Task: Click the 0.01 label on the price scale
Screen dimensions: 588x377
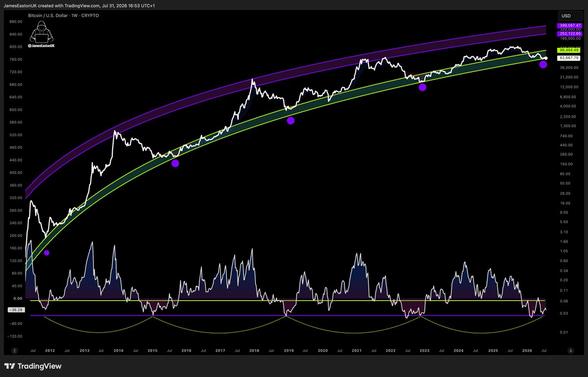Action: tap(563, 333)
